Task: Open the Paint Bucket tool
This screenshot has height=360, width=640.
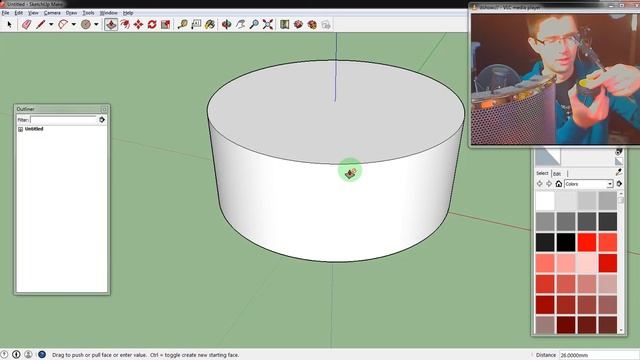Action: pyautogui.click(x=210, y=24)
